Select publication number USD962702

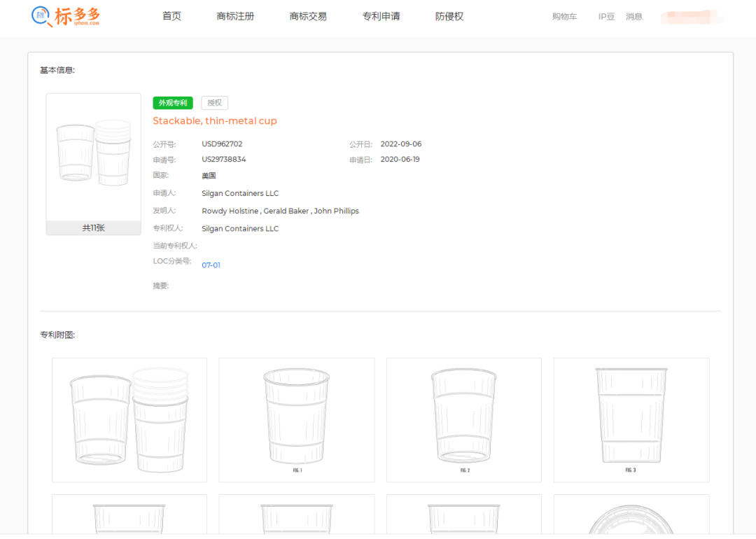(x=223, y=144)
